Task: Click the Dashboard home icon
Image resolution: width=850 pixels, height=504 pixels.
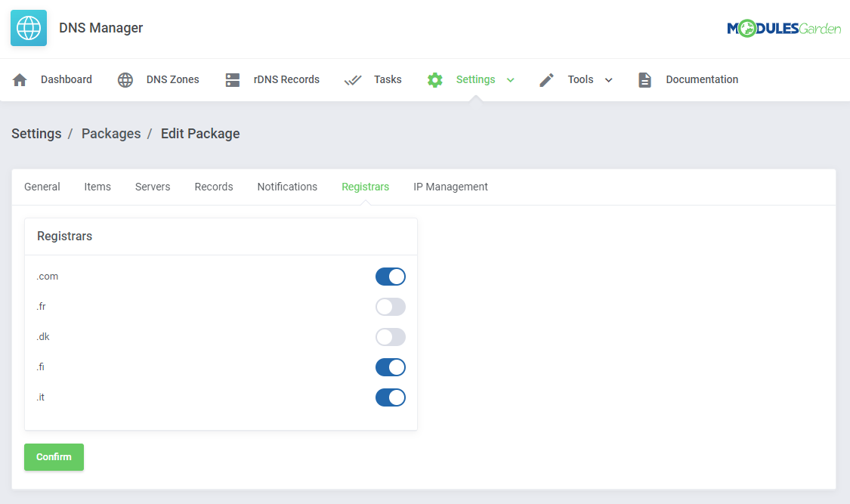Action: (20, 79)
